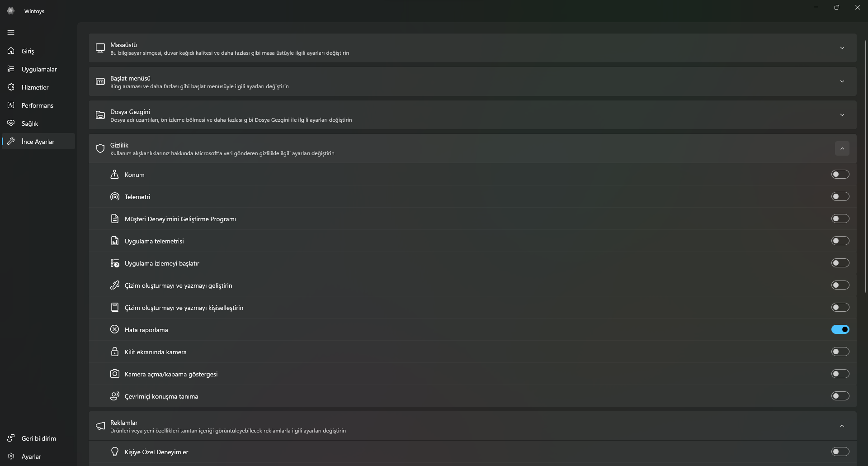Click the Konum location pin icon
Screen dimensions: 868x466
click(x=115, y=175)
